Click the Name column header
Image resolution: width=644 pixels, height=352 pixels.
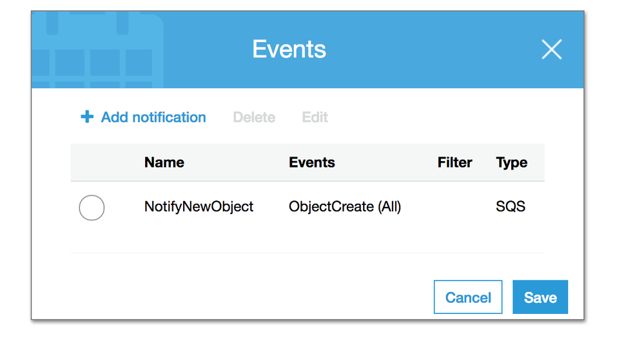point(164,162)
